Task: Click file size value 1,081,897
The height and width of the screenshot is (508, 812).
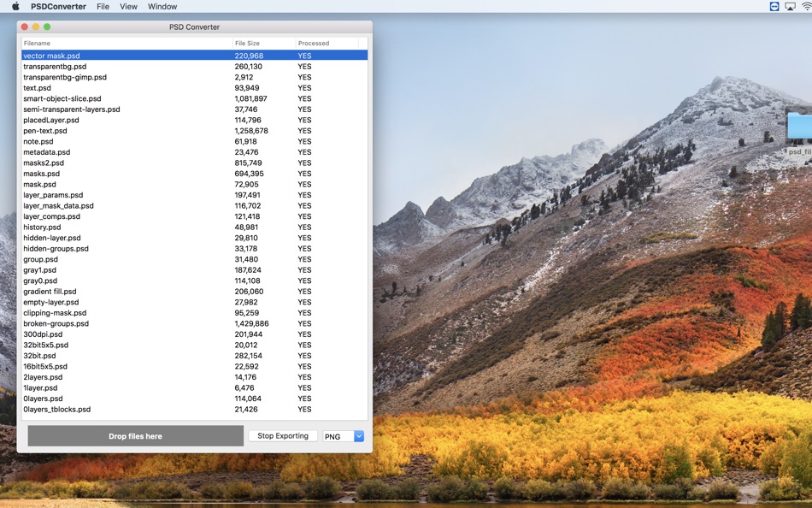Action: pos(251,98)
